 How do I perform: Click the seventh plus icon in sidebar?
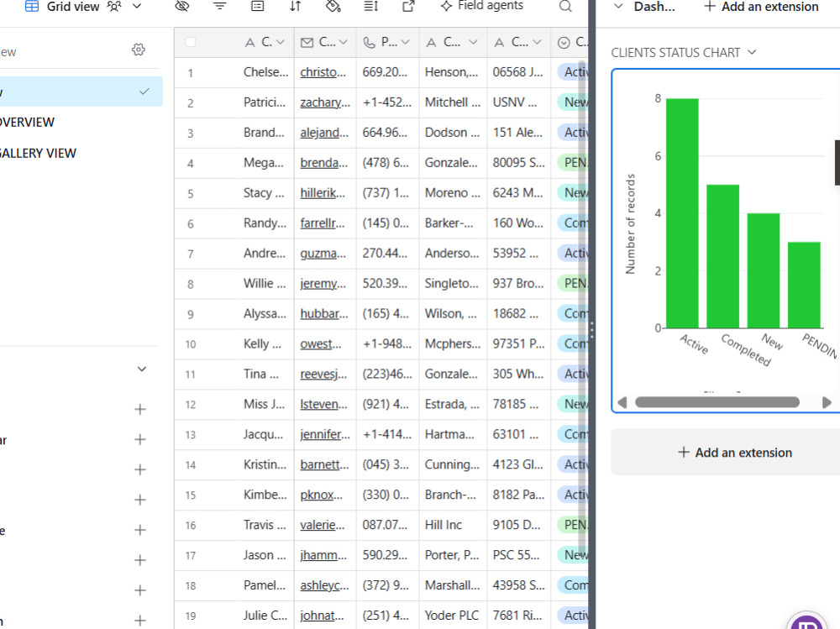tap(139, 590)
